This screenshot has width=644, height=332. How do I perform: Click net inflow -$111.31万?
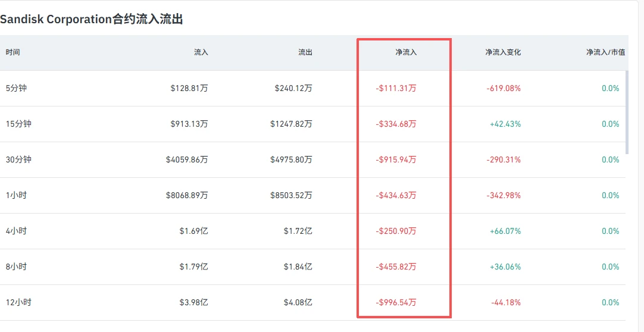coord(396,88)
